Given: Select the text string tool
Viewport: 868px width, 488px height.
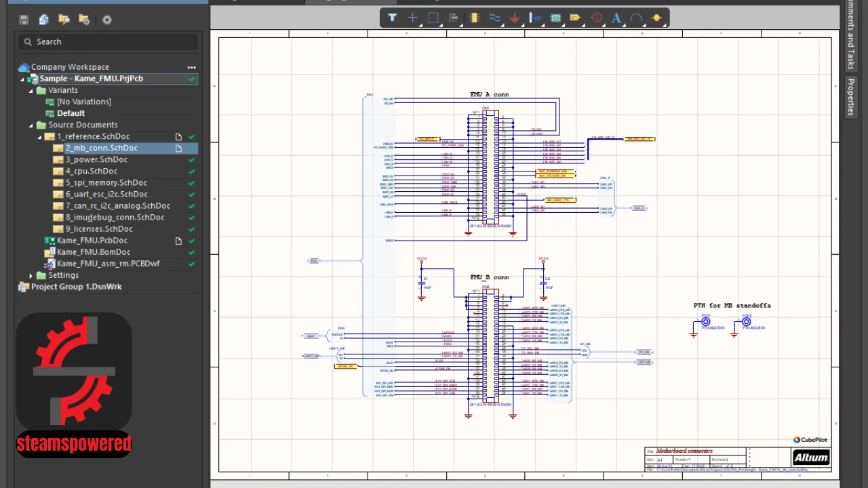Looking at the screenshot, I should pos(616,18).
